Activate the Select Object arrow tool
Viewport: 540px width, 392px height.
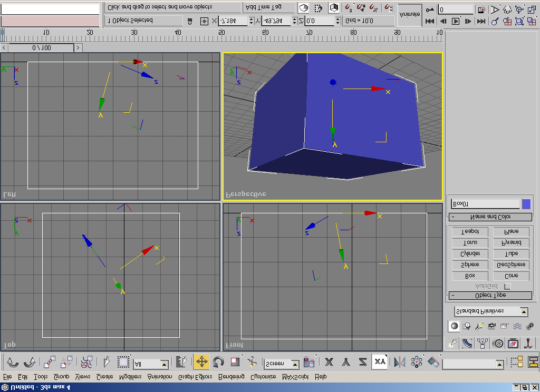(106, 362)
